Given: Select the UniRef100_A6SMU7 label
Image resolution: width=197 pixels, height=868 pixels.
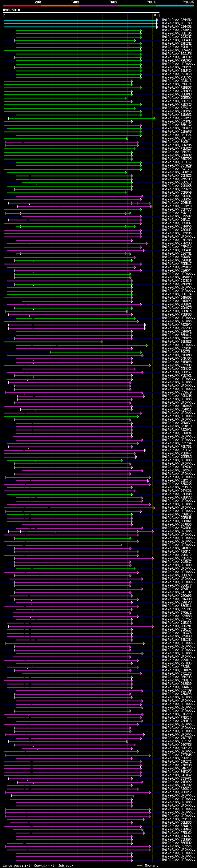Looking at the screenshot, I should 177,223.
